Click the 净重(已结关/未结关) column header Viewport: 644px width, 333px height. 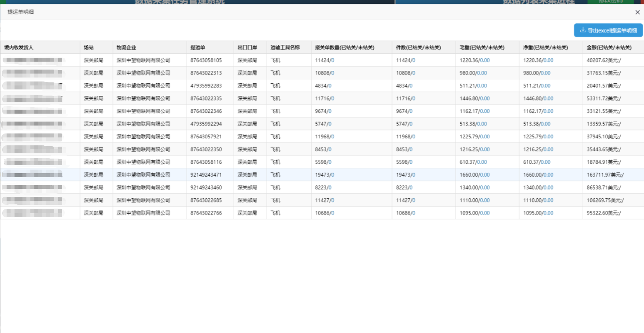(x=545, y=48)
